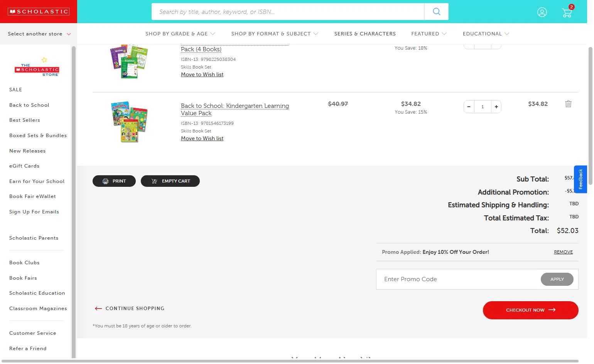This screenshot has height=364, width=594.
Task: Open Sign Up For Emails
Action: pos(34,212)
